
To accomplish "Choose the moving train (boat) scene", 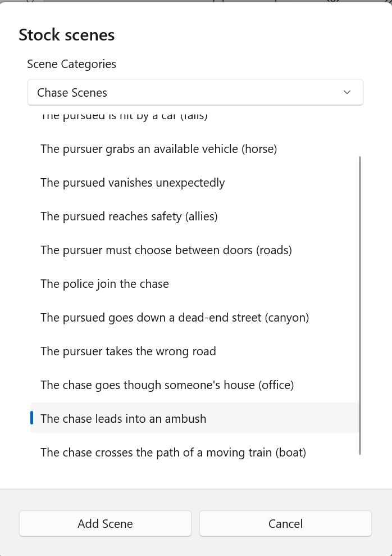I will coord(173,453).
